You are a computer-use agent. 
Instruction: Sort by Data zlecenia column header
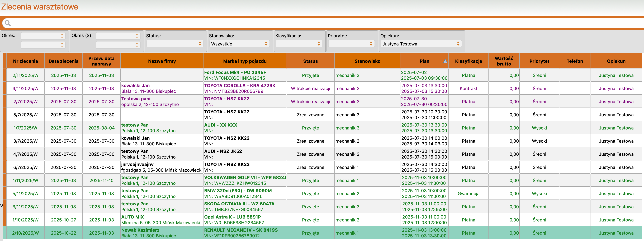pos(63,61)
